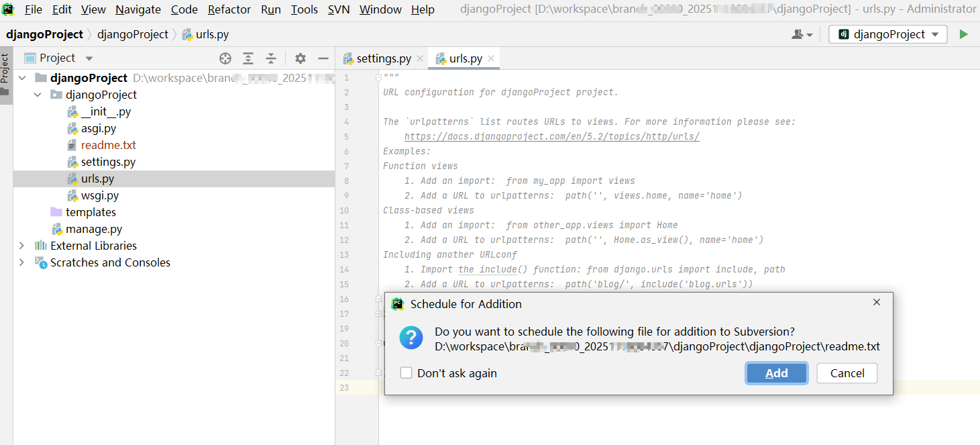Open the View menu
Image resolution: width=980 pixels, height=445 pixels.
93,9
